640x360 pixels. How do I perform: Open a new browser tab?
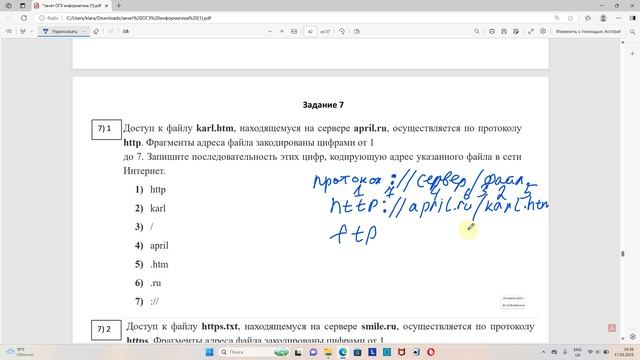[119, 6]
